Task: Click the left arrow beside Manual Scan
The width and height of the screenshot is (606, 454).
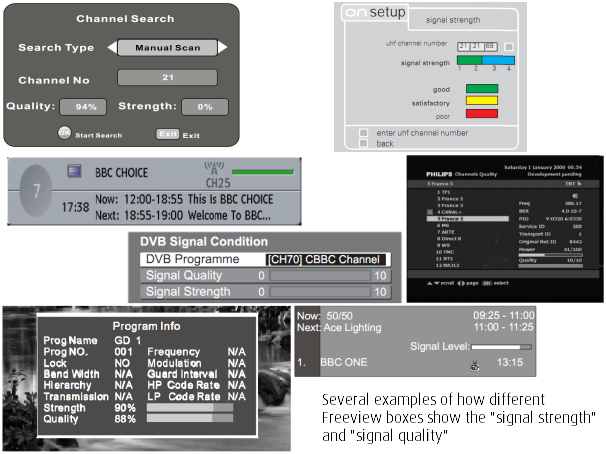Action: [x=112, y=48]
